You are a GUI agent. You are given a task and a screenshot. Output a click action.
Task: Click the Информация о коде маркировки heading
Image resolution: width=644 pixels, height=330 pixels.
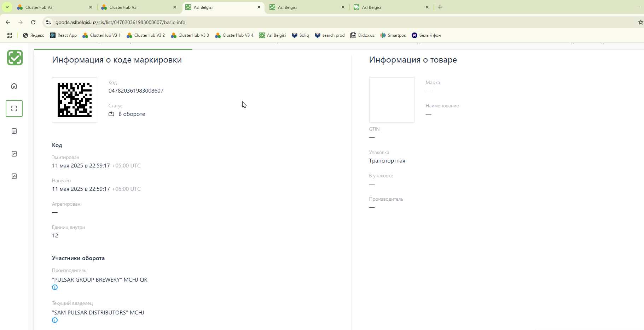[x=117, y=60]
